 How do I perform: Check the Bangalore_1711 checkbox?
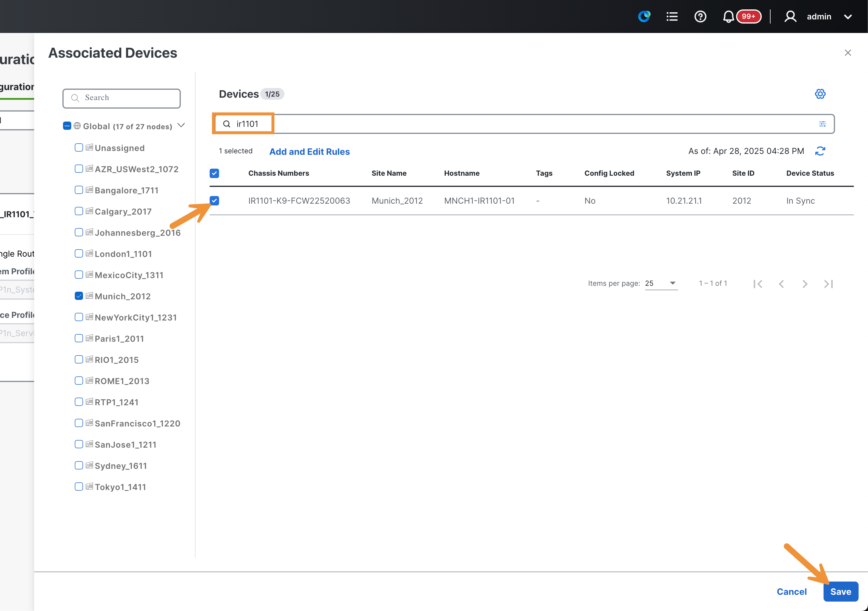(x=79, y=190)
